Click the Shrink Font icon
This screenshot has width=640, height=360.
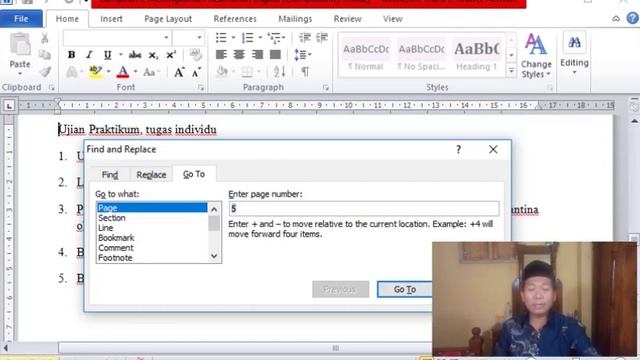click(x=196, y=72)
